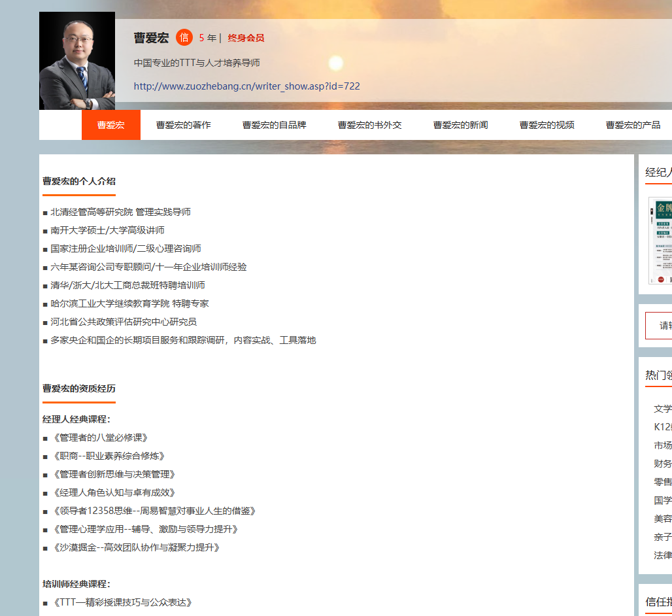This screenshot has width=672, height=616.
Task: Open the 曹爱宏的著作 tab
Action: click(x=183, y=125)
